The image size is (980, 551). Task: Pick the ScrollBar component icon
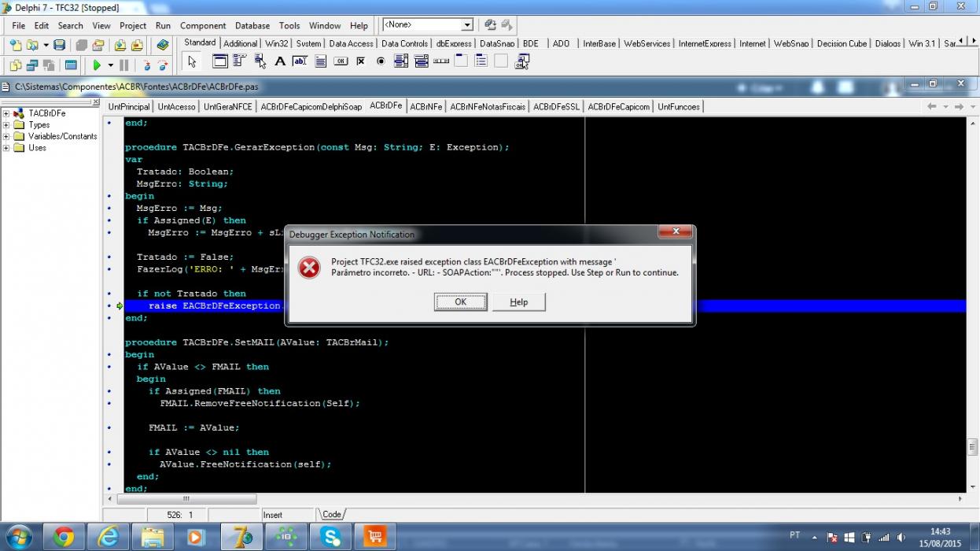(441, 61)
